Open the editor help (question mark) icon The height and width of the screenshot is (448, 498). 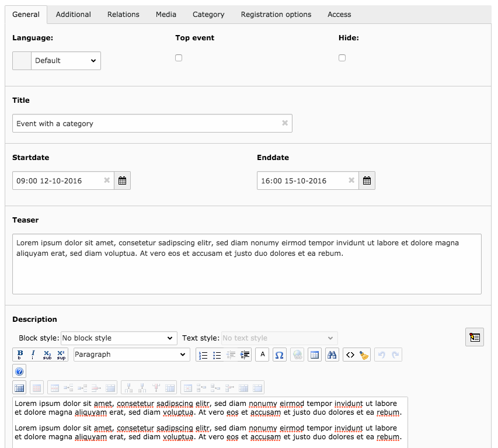[x=19, y=371]
